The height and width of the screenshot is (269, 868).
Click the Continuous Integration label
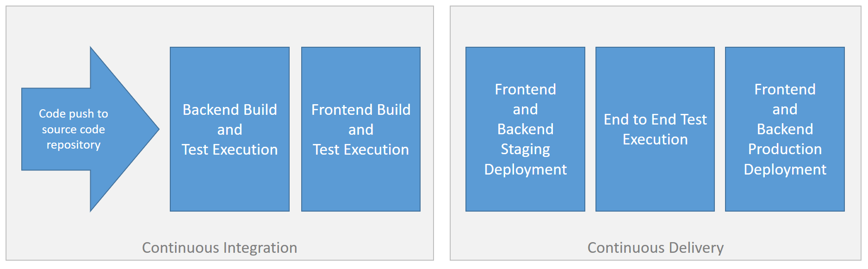click(219, 248)
